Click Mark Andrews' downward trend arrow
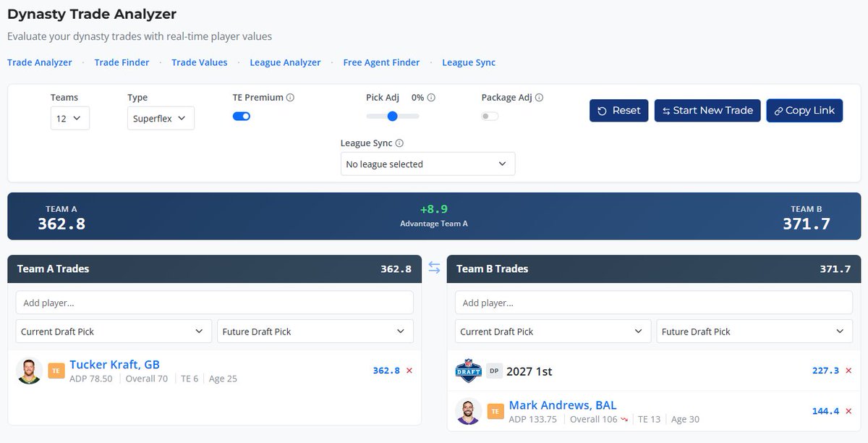Viewport: 868px width, 443px height. 624,419
